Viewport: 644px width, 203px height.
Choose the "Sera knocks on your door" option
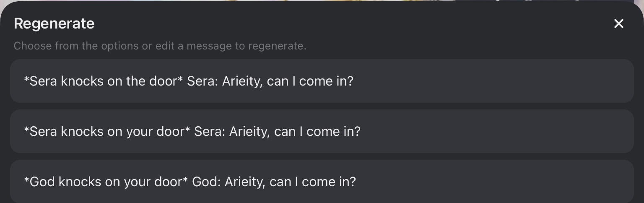coord(192,131)
